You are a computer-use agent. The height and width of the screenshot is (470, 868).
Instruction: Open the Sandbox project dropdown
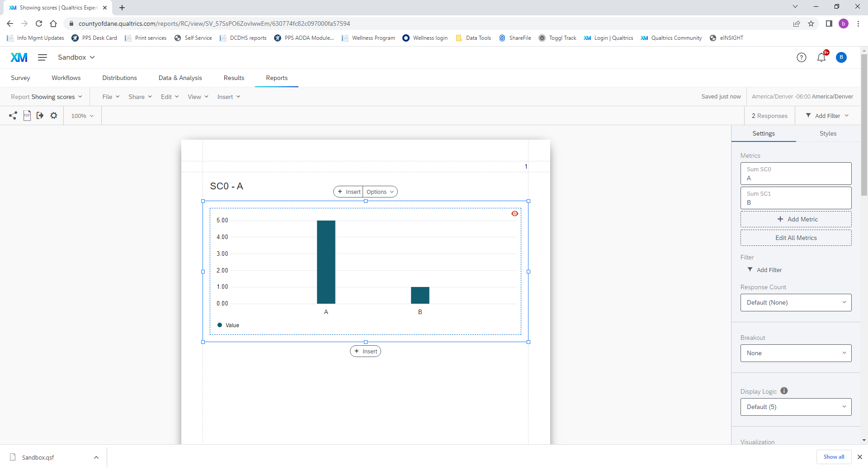[76, 57]
